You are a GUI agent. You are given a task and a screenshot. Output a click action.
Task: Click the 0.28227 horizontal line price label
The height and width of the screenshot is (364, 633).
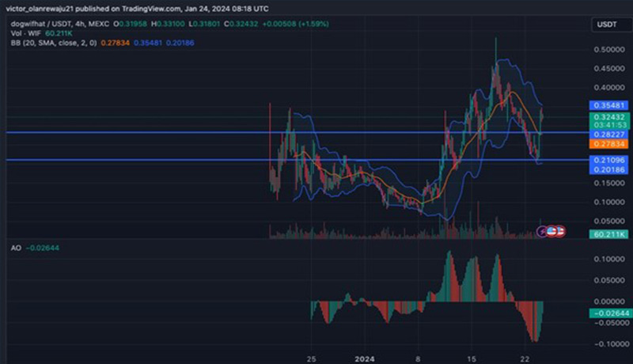(x=608, y=135)
